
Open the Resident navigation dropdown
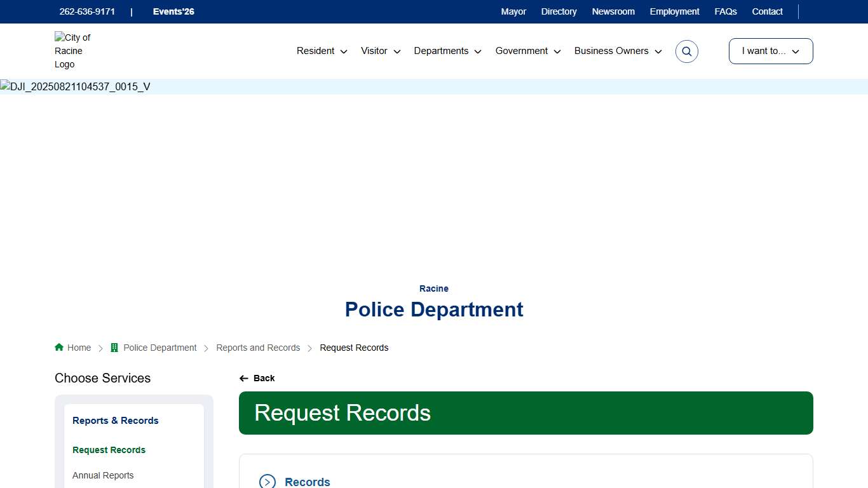coord(316,51)
